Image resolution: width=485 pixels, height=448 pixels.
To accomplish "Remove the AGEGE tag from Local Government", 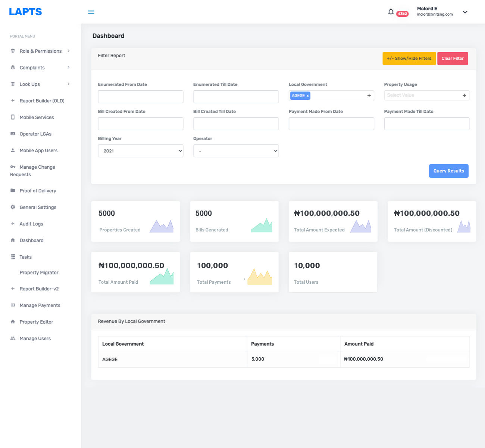I will [x=307, y=96].
